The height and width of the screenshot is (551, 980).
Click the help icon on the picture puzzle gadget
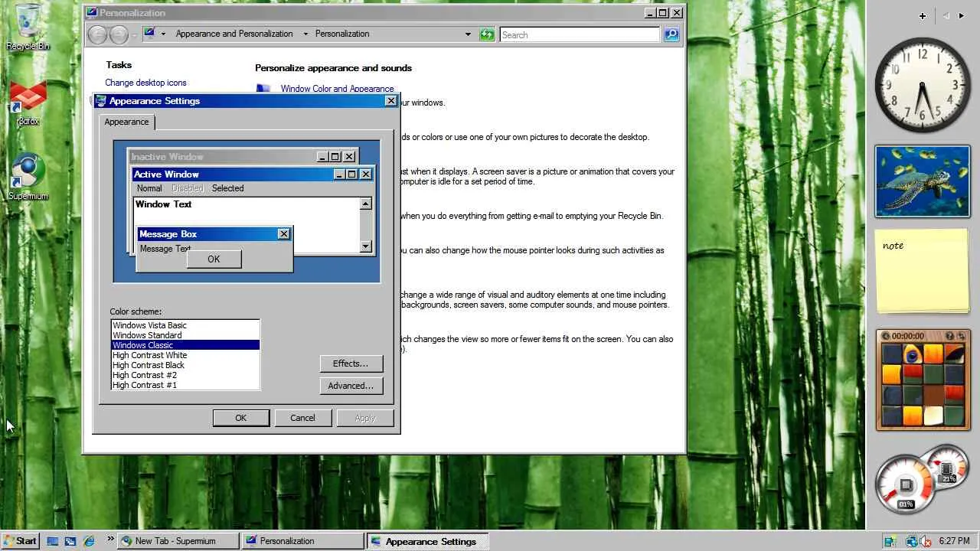[950, 336]
